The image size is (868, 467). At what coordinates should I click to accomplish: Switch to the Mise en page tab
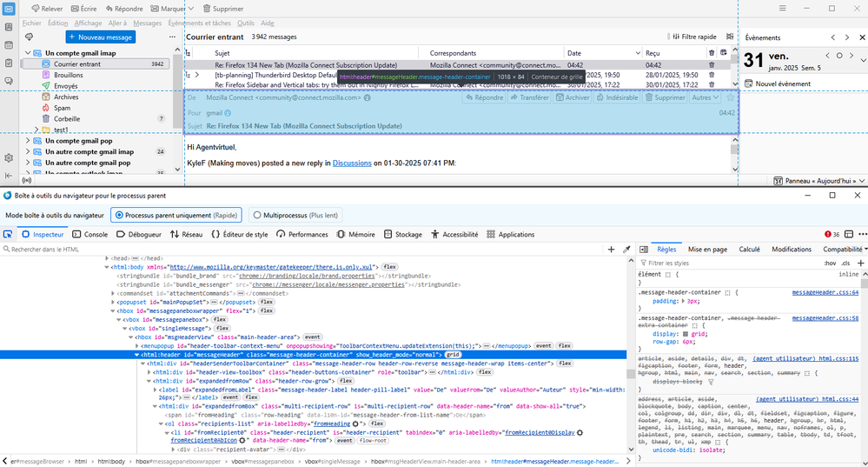[707, 250]
